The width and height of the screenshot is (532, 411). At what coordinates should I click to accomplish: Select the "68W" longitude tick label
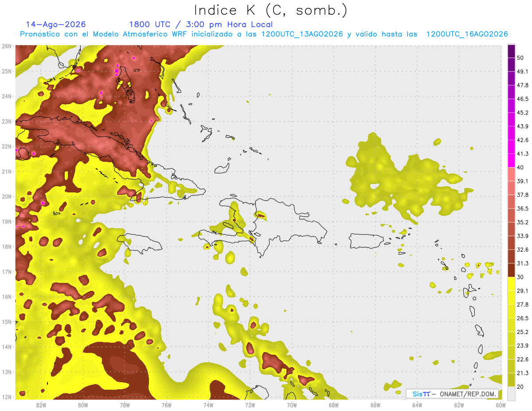pos(334,405)
